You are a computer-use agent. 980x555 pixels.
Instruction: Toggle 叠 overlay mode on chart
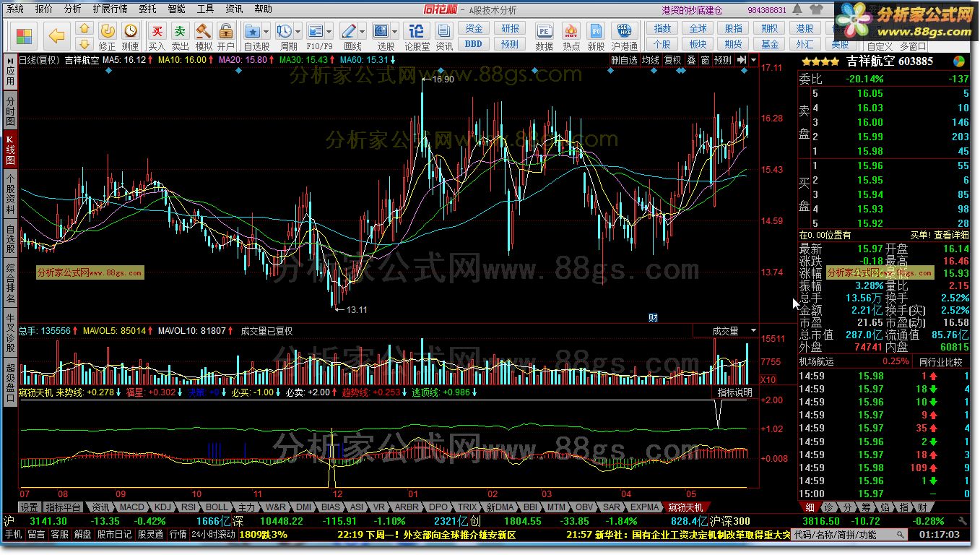tap(691, 61)
